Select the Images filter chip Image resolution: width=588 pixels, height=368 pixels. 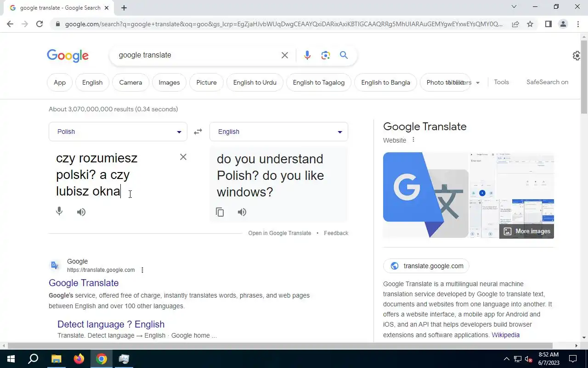point(169,82)
